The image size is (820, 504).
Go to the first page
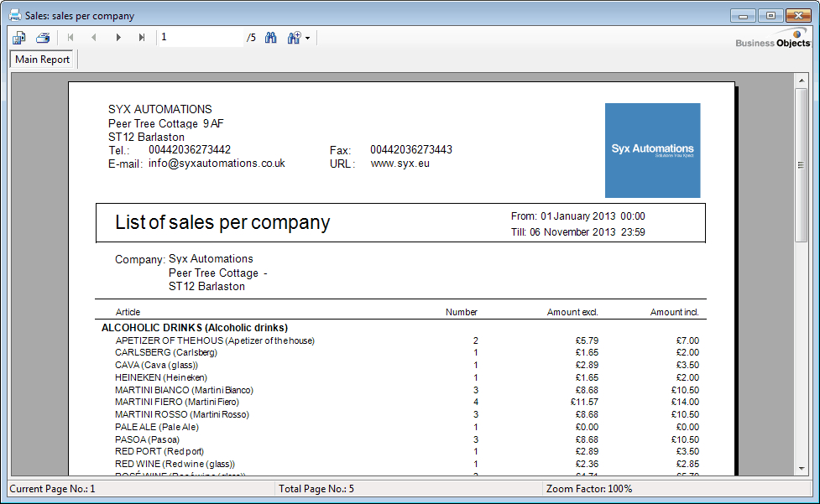[x=71, y=38]
